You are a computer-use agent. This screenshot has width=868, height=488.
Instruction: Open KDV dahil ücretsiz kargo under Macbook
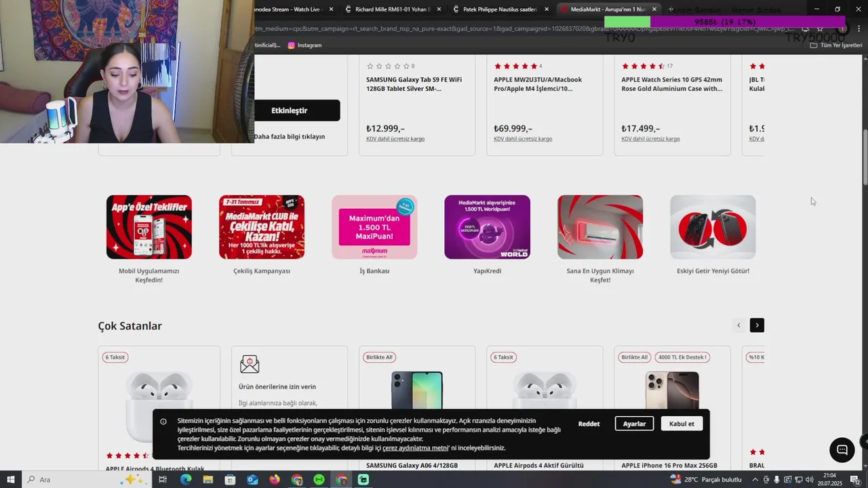point(523,139)
